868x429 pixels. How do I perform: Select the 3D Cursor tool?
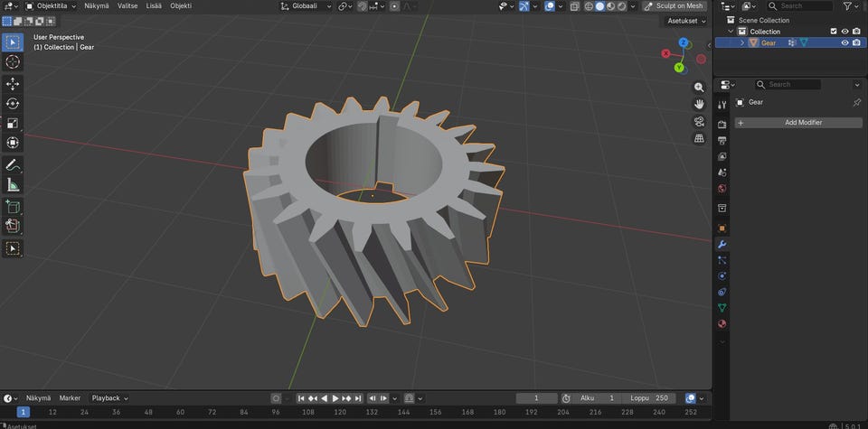coord(13,61)
